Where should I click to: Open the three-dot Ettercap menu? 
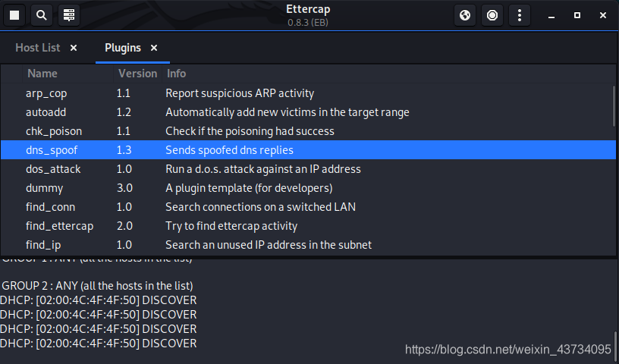tap(519, 15)
